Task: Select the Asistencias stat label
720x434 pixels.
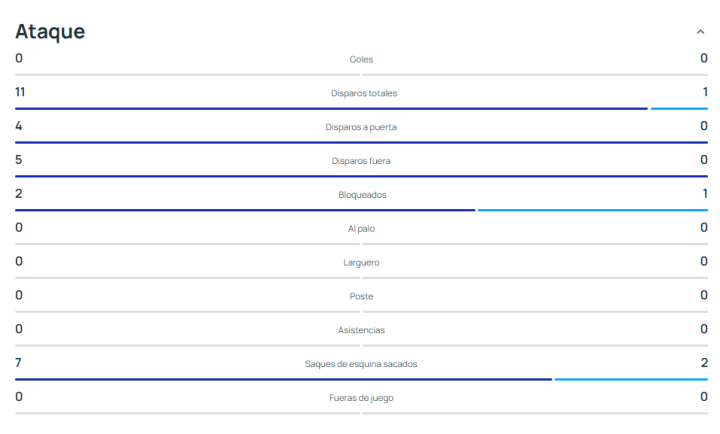Action: tap(361, 330)
